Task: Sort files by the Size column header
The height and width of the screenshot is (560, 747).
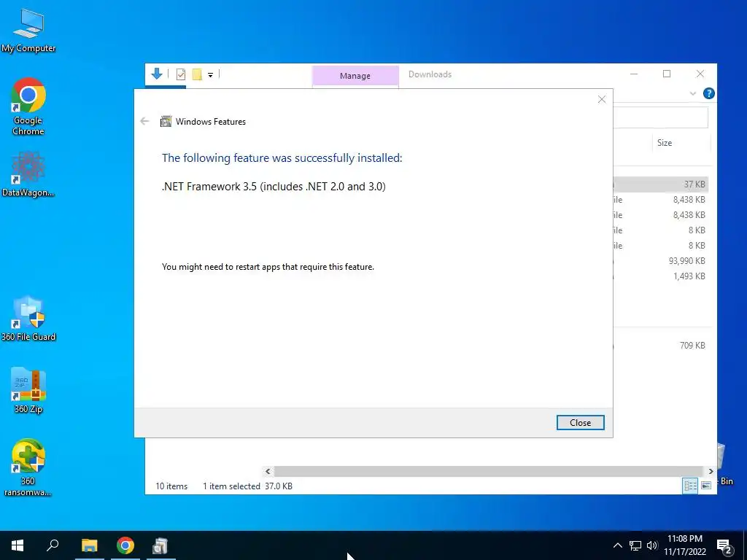Action: (x=681, y=143)
